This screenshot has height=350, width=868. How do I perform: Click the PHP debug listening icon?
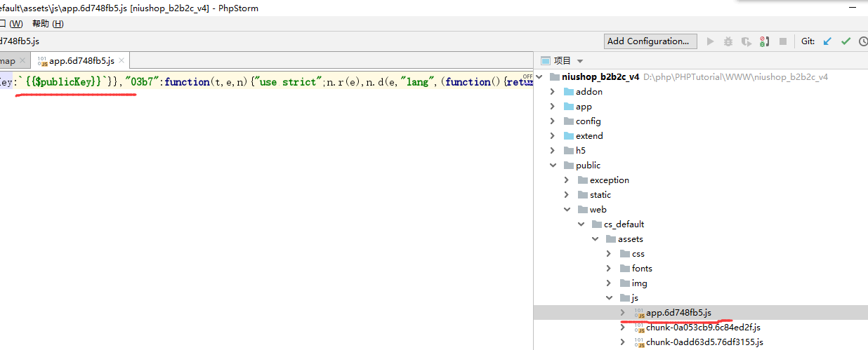point(764,41)
